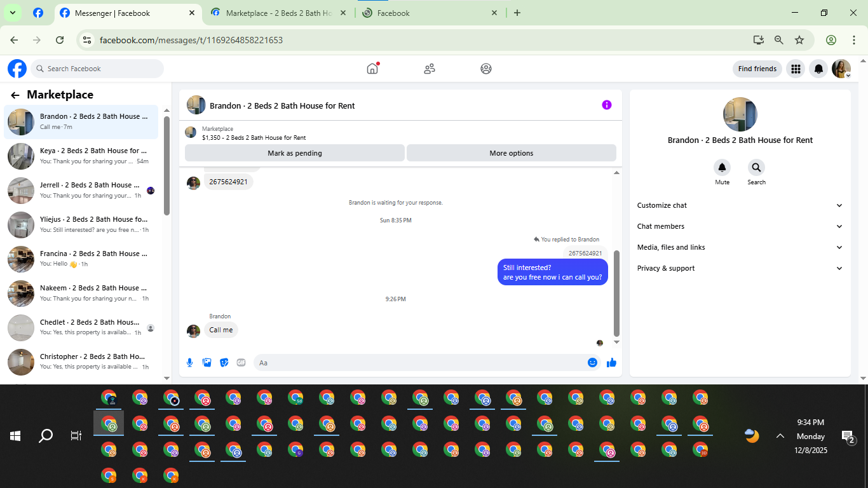Open Chrome tab search dropdown arrow

click(x=12, y=13)
